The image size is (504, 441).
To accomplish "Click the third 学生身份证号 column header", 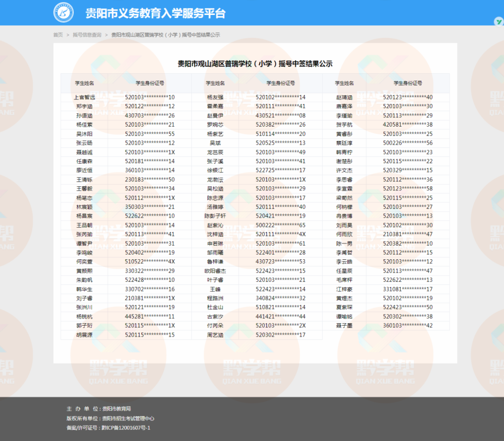I will point(408,83).
